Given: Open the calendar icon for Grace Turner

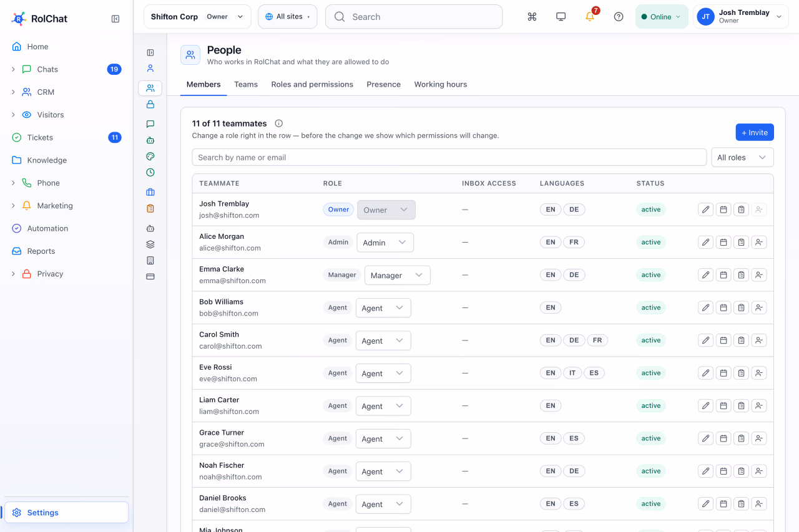Looking at the screenshot, I should tap(723, 438).
